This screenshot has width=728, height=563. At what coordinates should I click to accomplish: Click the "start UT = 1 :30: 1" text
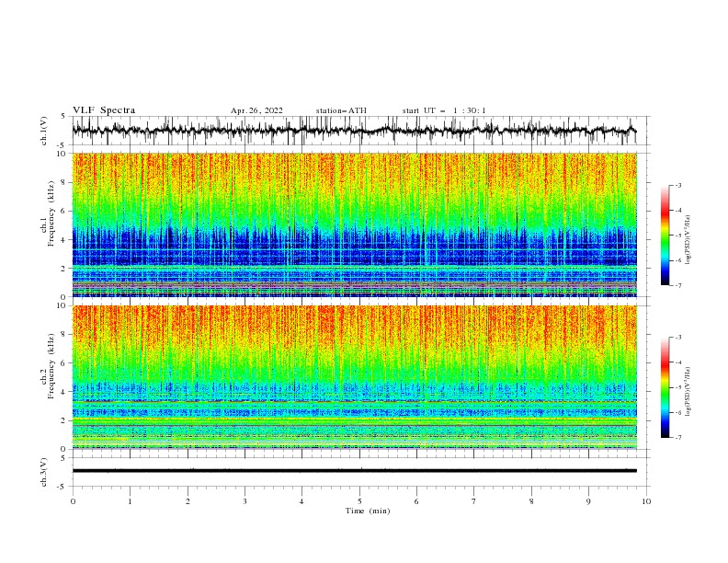(444, 110)
